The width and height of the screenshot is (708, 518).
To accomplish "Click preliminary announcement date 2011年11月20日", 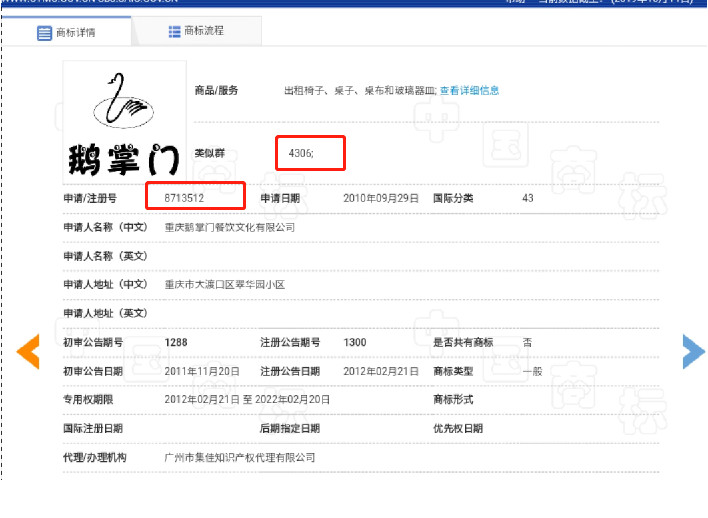I will point(202,371).
